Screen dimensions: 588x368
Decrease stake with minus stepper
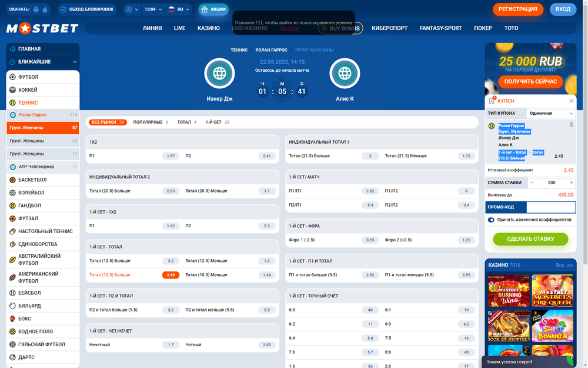coord(532,183)
